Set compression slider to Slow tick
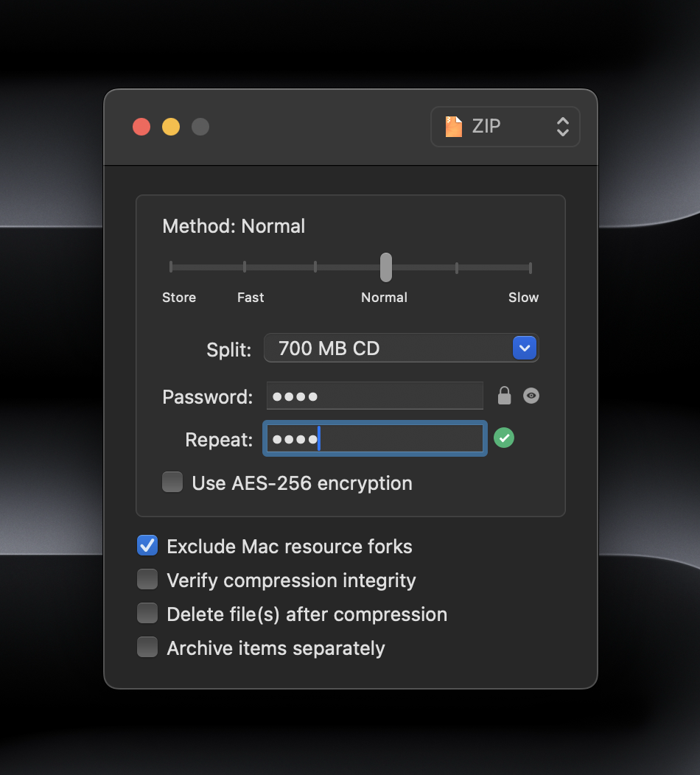The width and height of the screenshot is (700, 775). [x=530, y=267]
